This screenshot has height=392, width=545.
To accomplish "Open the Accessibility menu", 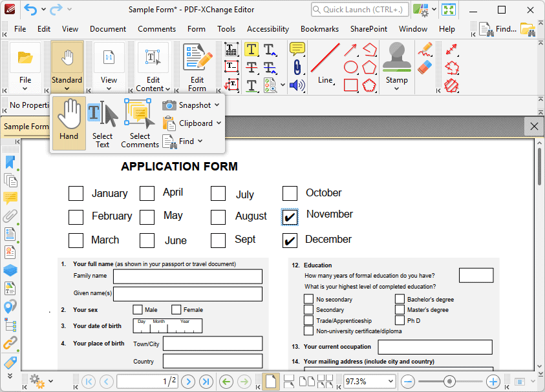I will [x=268, y=29].
